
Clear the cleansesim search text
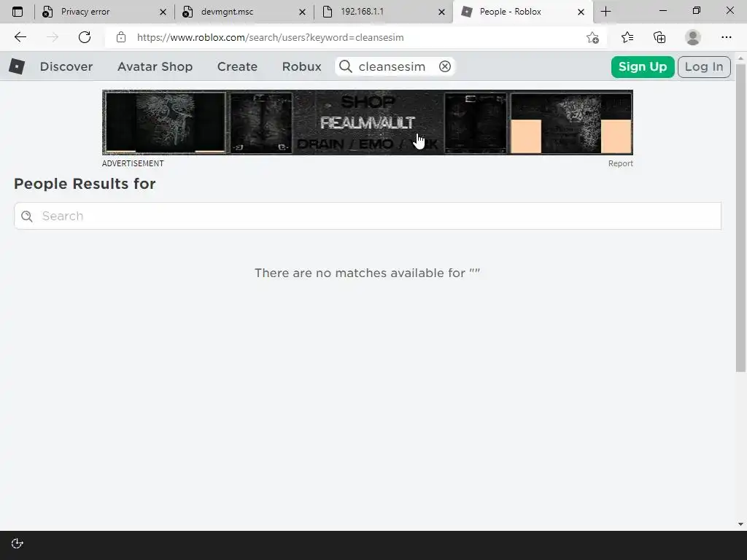point(445,66)
